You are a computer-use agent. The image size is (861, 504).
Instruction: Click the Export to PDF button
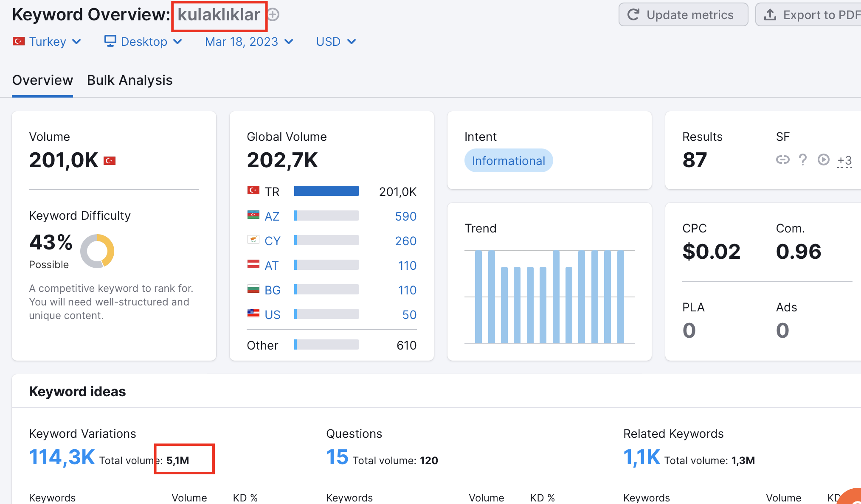tap(809, 15)
